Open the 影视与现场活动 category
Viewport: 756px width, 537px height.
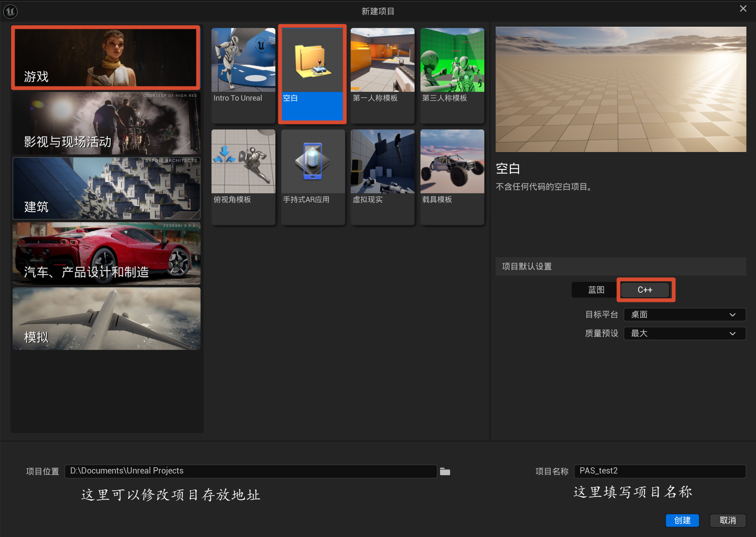point(107,123)
